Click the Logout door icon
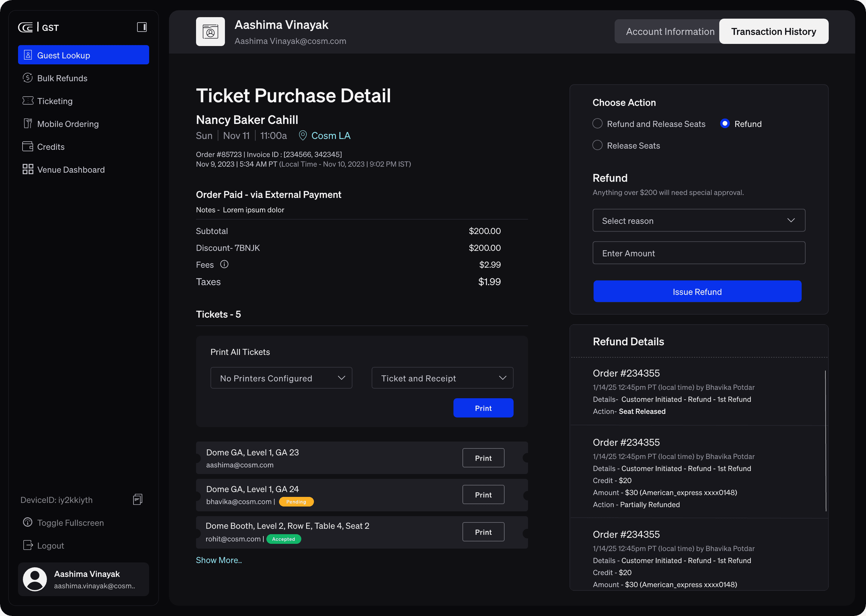This screenshot has width=866, height=616. point(28,545)
